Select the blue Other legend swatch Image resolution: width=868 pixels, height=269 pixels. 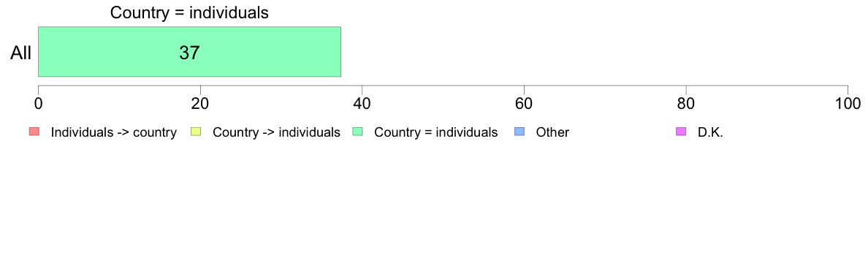pyautogui.click(x=519, y=132)
